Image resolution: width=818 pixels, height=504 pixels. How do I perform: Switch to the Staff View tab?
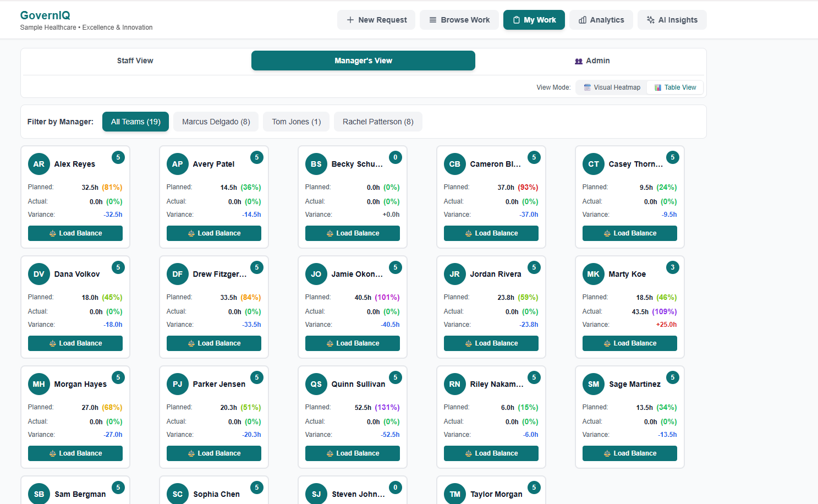(135, 61)
